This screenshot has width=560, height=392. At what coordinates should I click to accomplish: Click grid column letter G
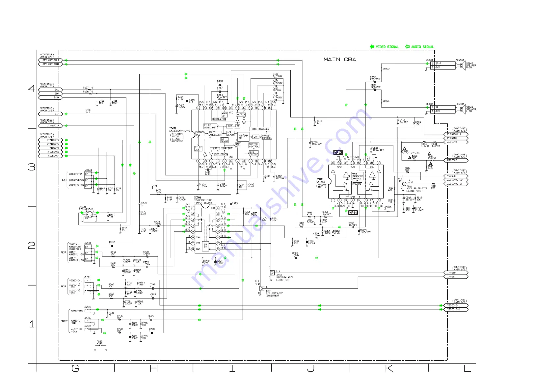tap(75, 368)
